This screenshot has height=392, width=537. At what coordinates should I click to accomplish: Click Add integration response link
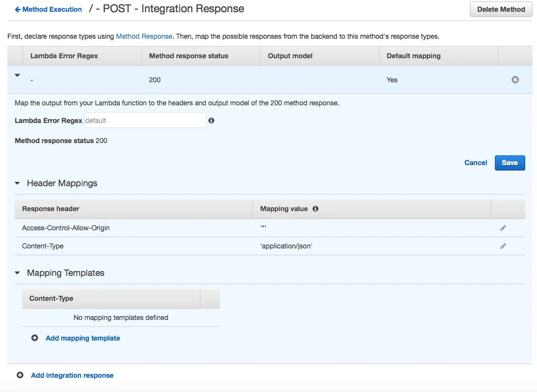coord(72,375)
